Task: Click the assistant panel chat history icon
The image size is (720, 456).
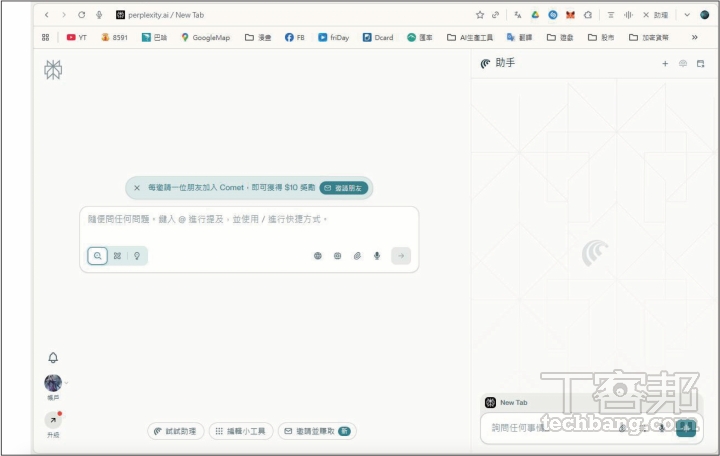Action: (683, 64)
